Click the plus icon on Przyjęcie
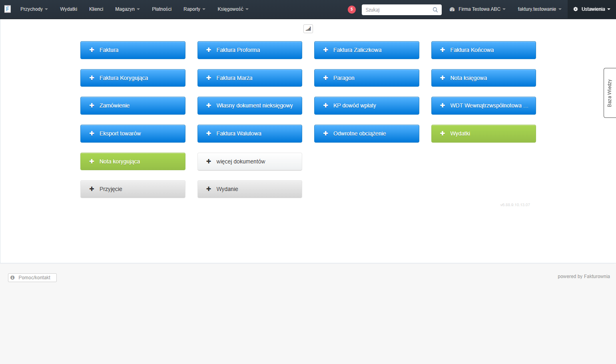This screenshot has height=364, width=616. (x=92, y=189)
